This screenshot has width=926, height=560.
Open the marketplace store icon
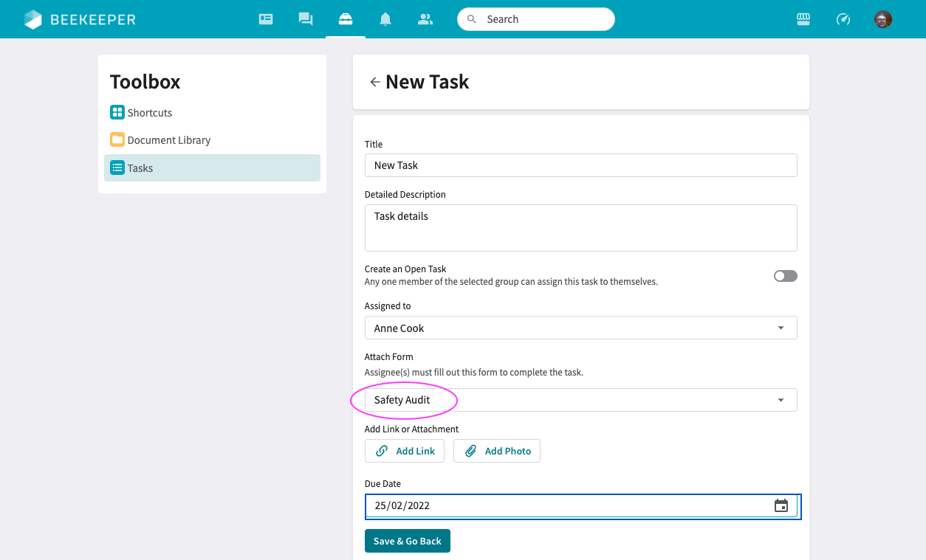(x=803, y=19)
